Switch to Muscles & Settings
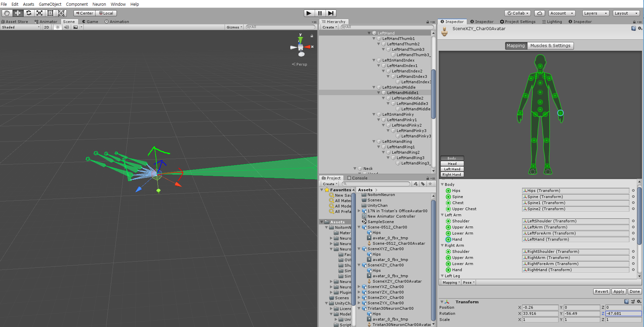The width and height of the screenshot is (644, 327). [550, 46]
